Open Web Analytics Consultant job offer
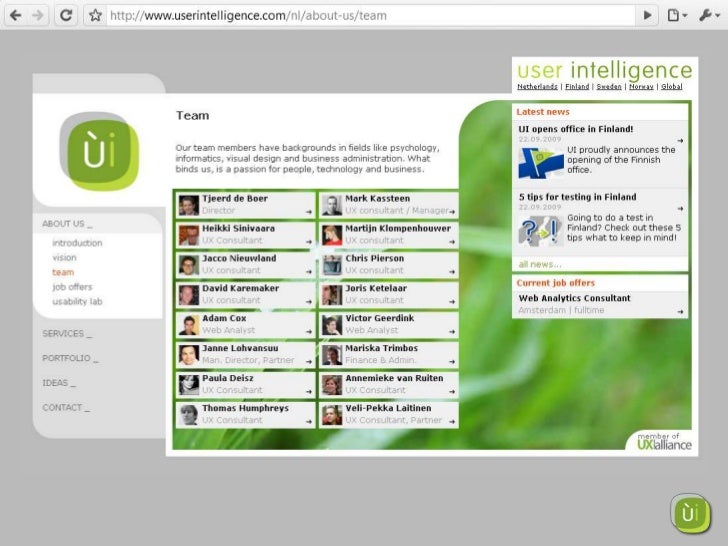728x546 pixels. (x=574, y=298)
